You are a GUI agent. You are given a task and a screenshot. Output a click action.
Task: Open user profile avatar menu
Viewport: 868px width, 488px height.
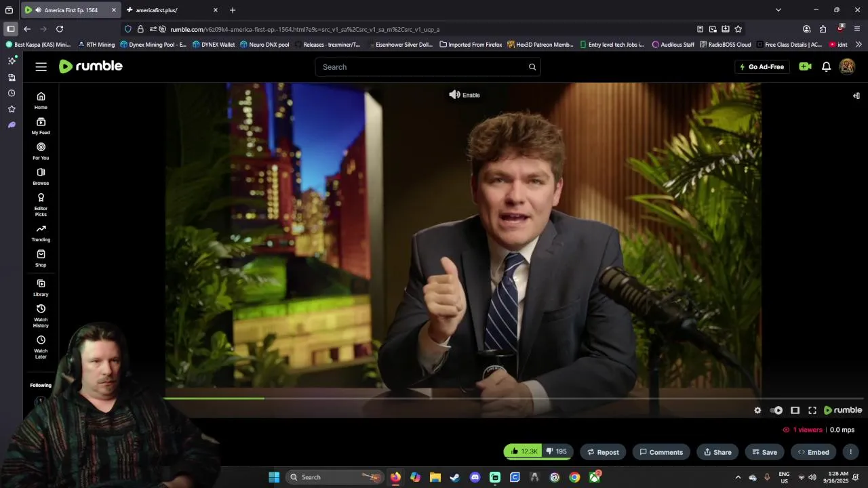click(847, 66)
